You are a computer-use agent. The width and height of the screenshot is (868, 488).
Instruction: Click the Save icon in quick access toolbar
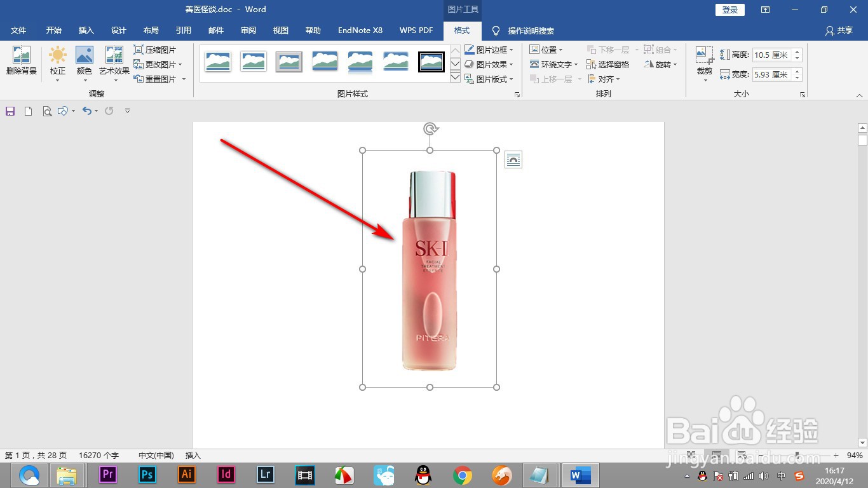pyautogui.click(x=10, y=111)
